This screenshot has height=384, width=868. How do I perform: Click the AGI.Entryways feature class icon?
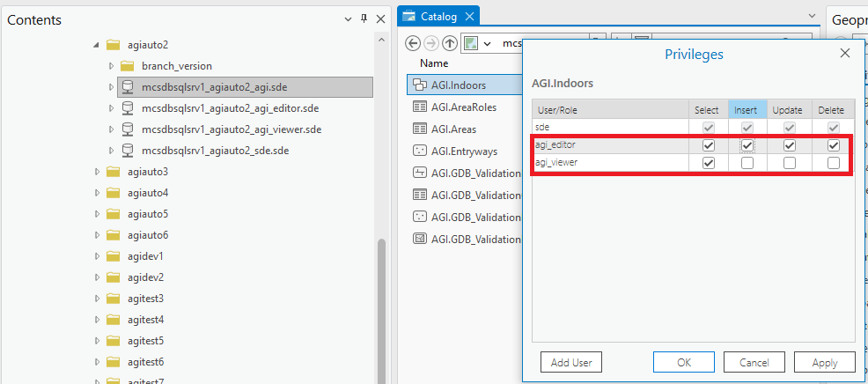(420, 151)
